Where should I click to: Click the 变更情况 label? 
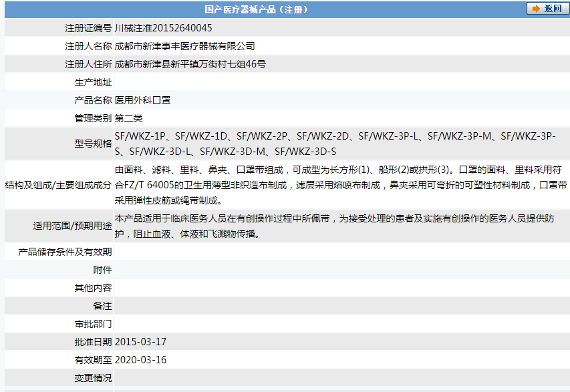pos(93,378)
